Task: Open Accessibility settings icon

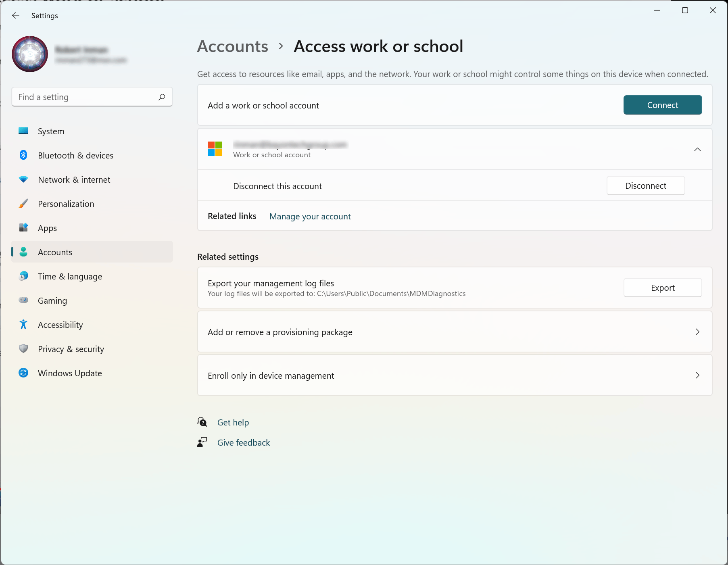Action: [23, 325]
